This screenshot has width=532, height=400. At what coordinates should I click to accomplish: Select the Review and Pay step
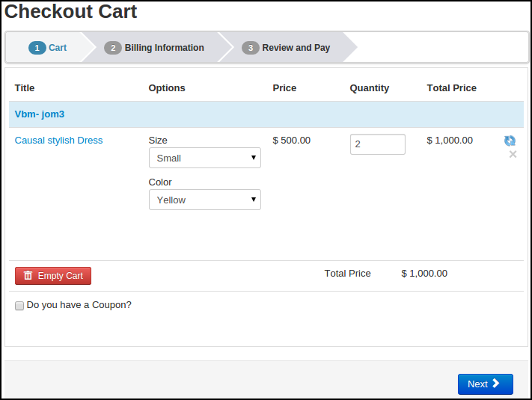[x=296, y=48]
